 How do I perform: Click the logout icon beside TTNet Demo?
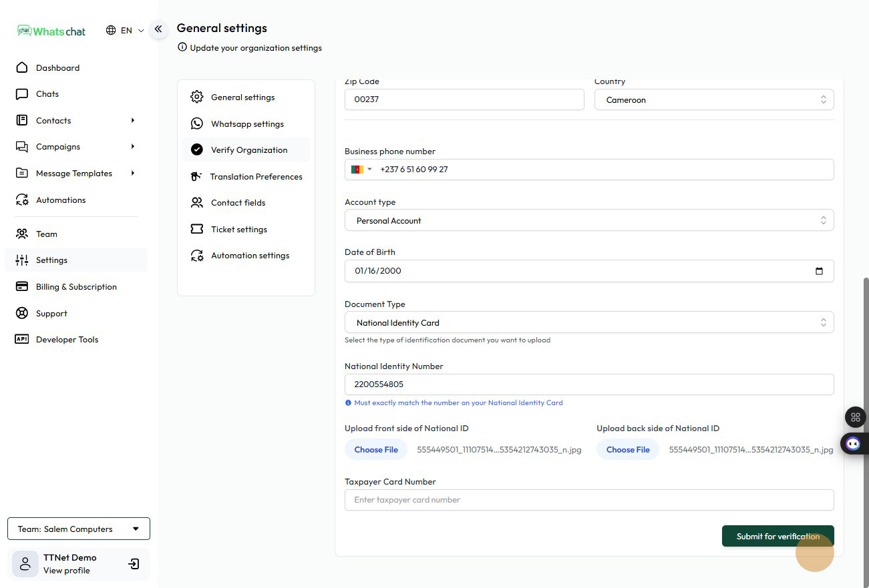coord(134,564)
